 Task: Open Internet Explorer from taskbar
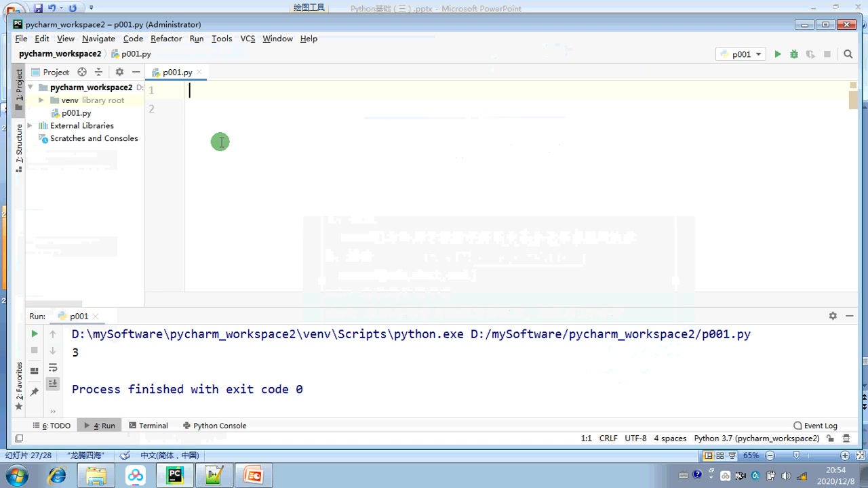coord(57,476)
